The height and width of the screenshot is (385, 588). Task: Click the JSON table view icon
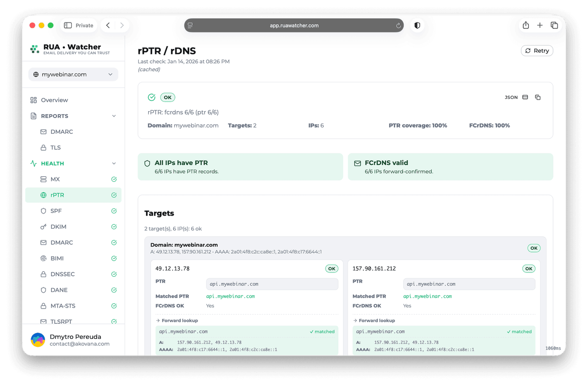click(x=525, y=97)
